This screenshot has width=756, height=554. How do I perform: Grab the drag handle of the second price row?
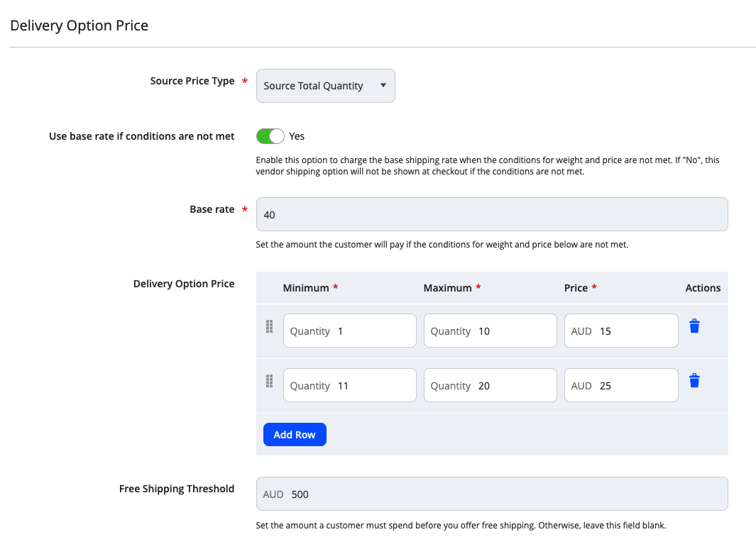point(269,381)
